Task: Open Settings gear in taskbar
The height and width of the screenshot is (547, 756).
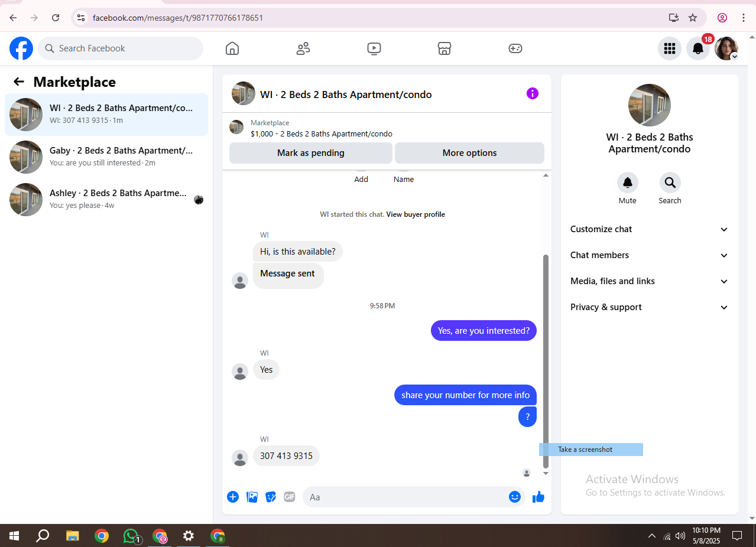Action: [x=189, y=536]
